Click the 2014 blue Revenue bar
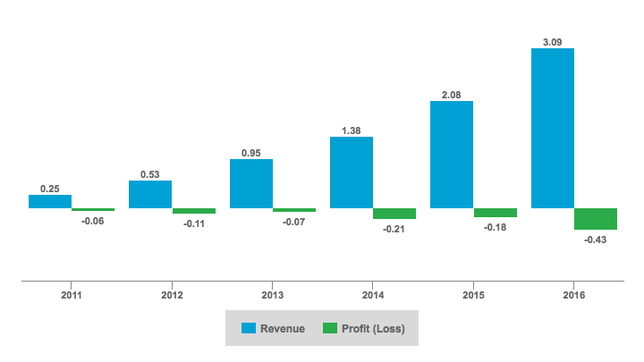 click(x=352, y=173)
